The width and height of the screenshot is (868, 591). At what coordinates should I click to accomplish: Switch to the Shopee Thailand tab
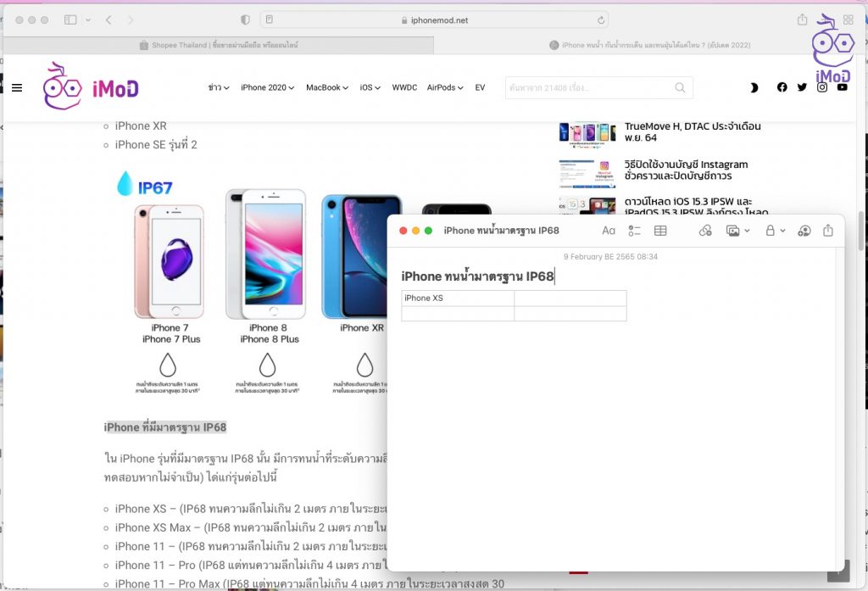(219, 45)
